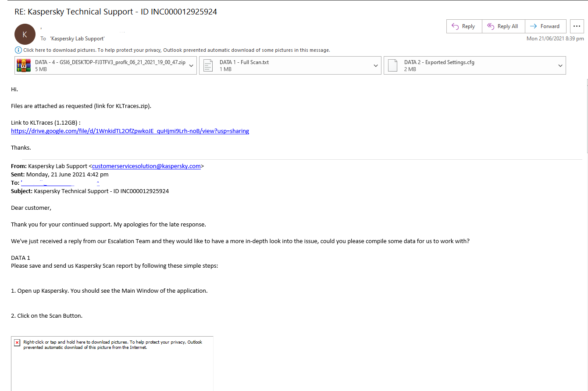Open the More actions ellipsis button

577,26
